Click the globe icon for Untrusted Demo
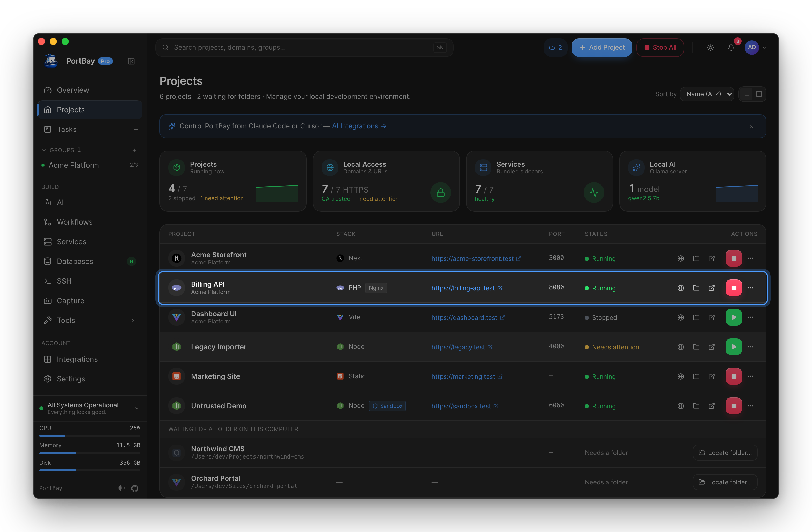 tap(681, 406)
